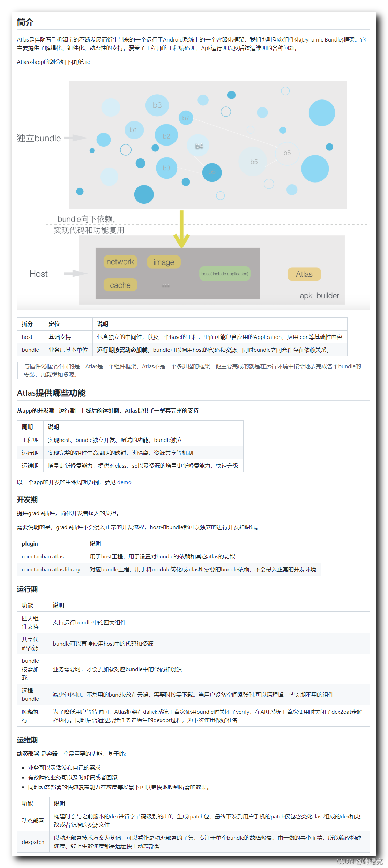Click the 运维期 cell in lifecycle table

pos(30,466)
